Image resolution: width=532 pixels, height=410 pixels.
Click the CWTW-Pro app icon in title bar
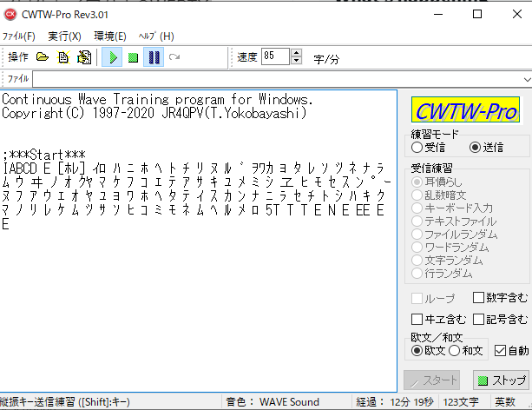pyautogui.click(x=10, y=14)
